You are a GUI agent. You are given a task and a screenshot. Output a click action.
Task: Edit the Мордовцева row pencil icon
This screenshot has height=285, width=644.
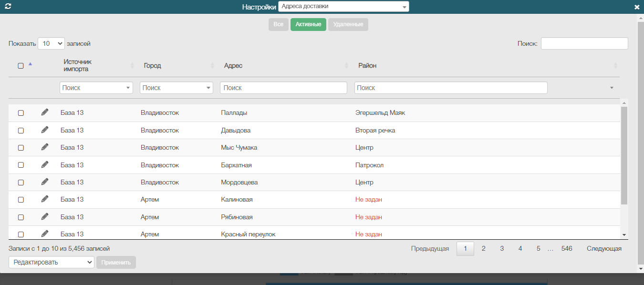45,182
